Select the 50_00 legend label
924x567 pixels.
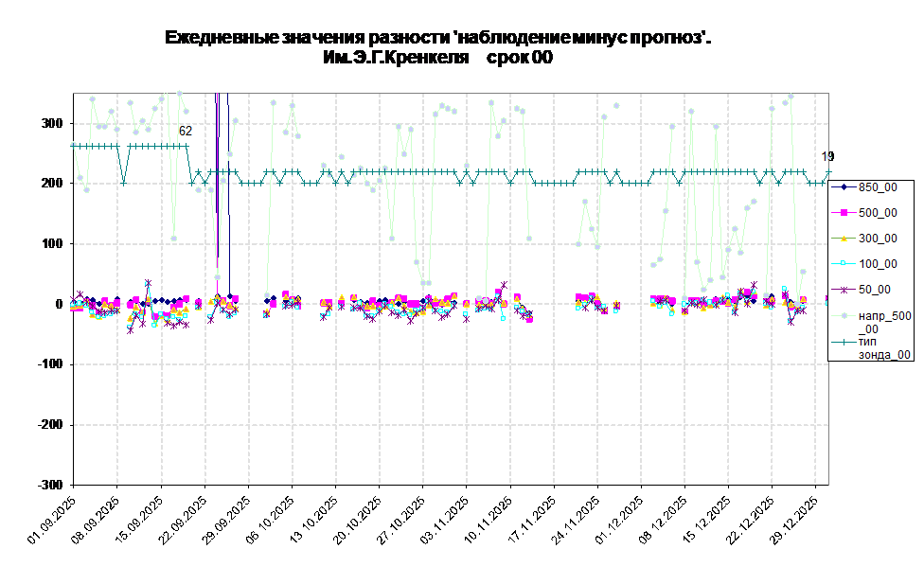click(x=874, y=290)
